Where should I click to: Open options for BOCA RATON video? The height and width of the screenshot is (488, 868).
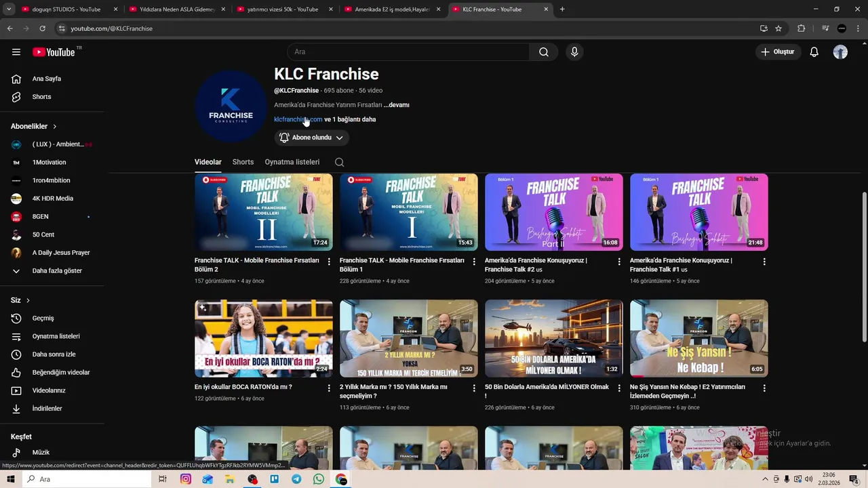coord(329,388)
